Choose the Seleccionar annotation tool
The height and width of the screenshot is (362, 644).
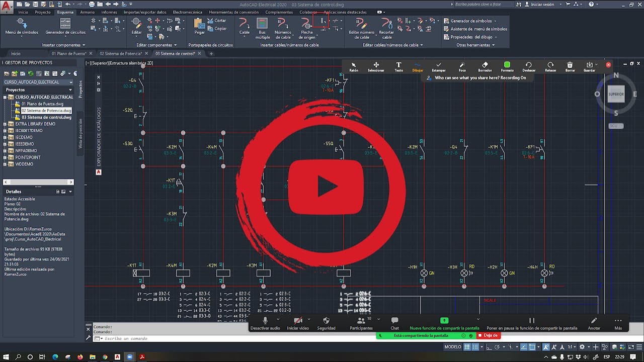pos(376,67)
